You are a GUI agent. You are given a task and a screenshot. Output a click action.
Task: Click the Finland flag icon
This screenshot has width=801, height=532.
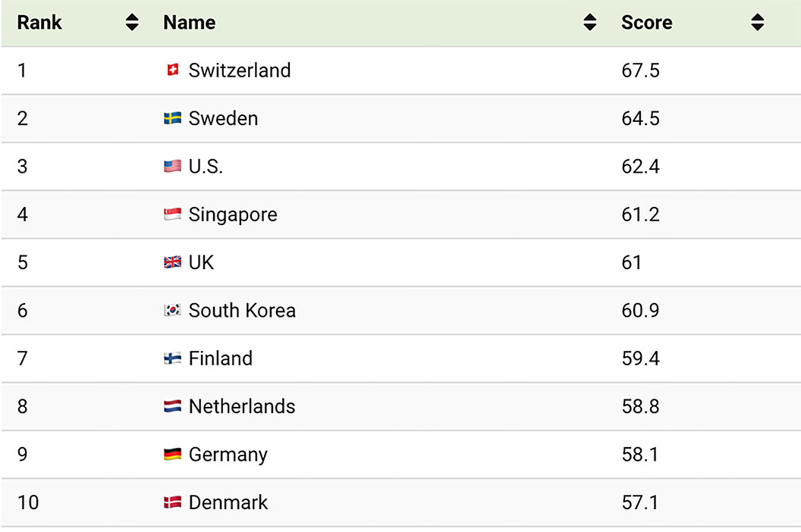pyautogui.click(x=173, y=358)
